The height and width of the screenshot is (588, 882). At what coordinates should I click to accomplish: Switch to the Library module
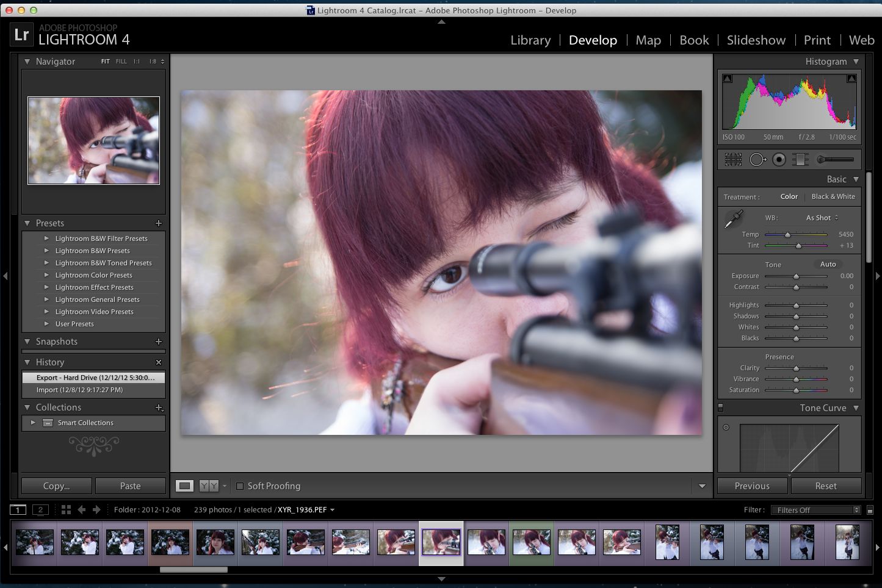(x=530, y=40)
